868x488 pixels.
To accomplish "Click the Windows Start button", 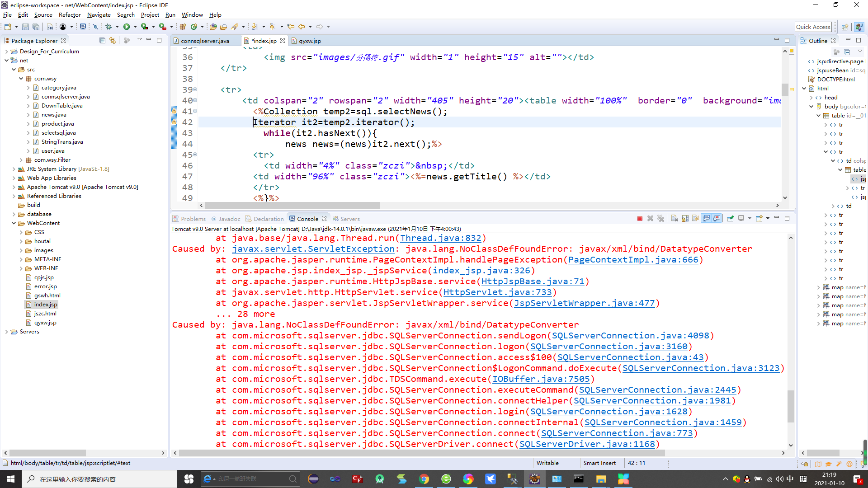I will tap(11, 479).
